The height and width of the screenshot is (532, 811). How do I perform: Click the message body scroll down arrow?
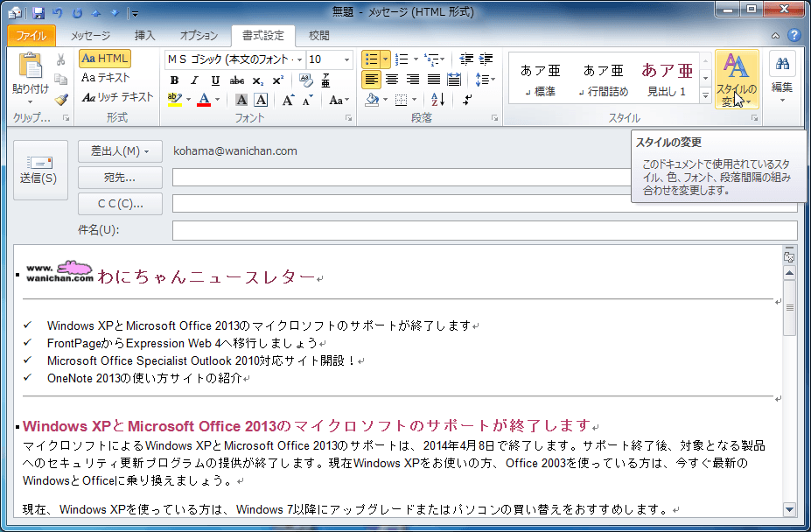789,509
